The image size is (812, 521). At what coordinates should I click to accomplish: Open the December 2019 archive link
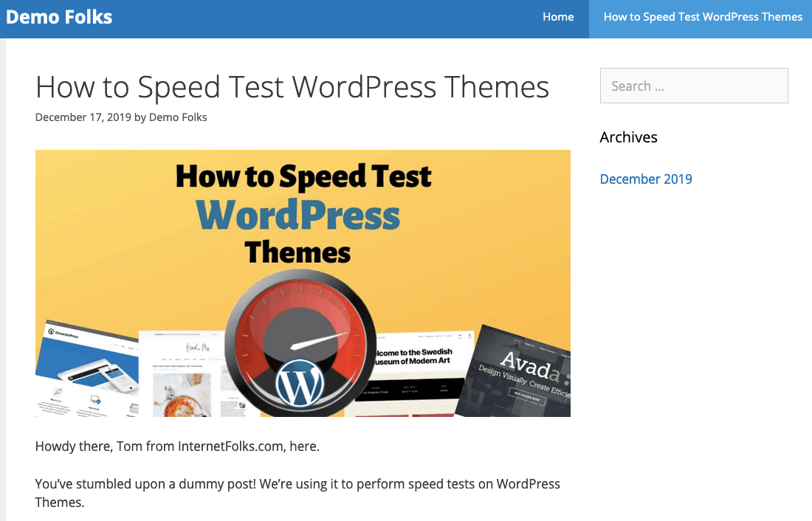646,179
